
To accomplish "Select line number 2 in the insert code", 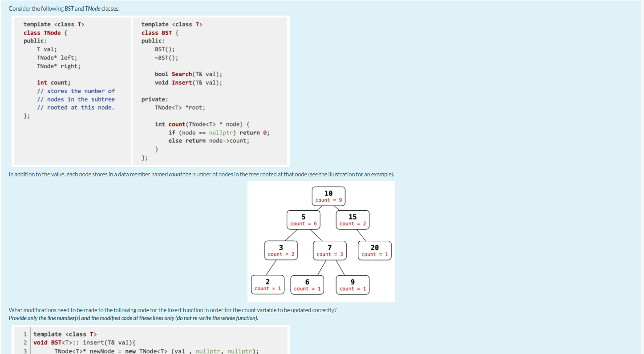I will click(24, 342).
